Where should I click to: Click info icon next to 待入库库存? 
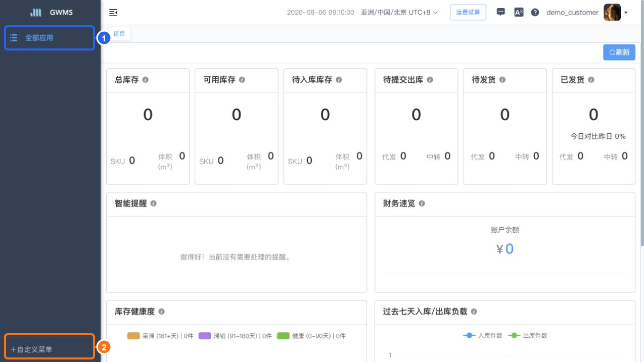tap(339, 80)
